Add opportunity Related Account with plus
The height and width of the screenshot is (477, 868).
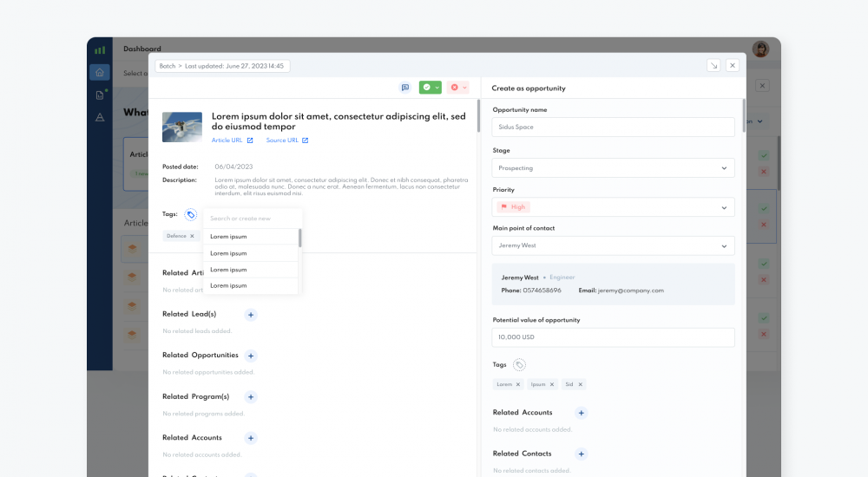click(582, 413)
